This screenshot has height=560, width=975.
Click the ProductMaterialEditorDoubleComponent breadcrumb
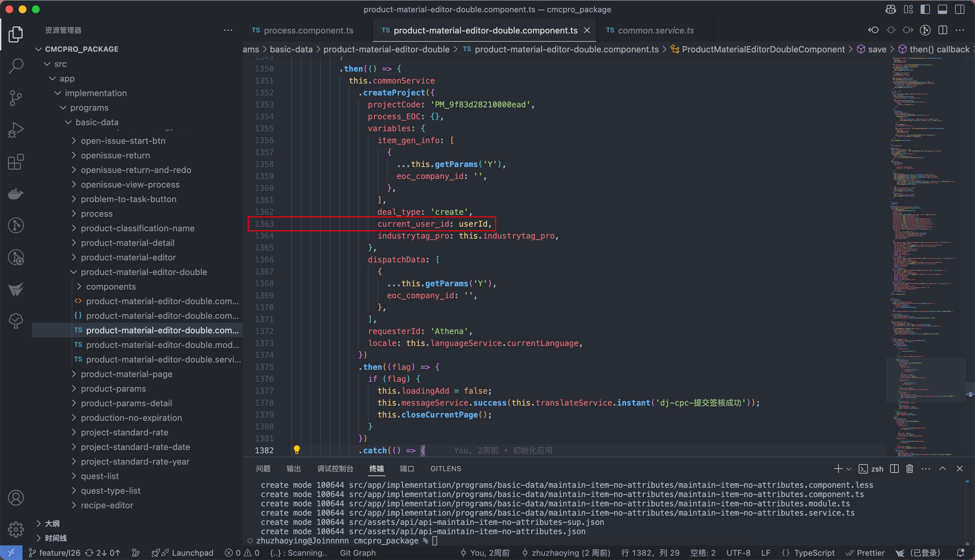click(x=763, y=49)
